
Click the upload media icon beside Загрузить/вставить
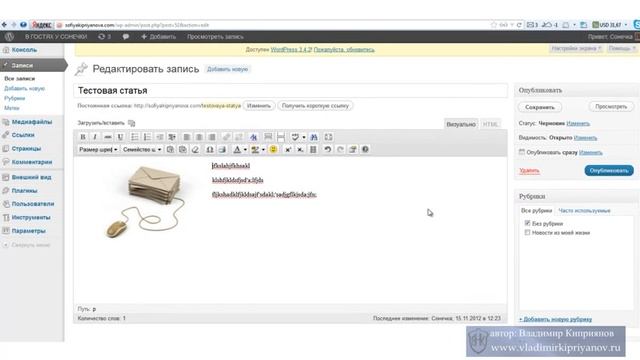point(131,123)
